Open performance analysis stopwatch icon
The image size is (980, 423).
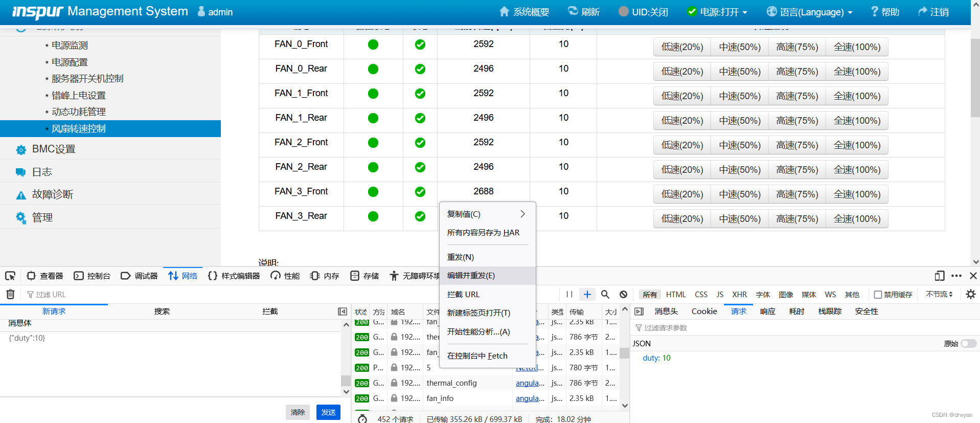(x=362, y=419)
